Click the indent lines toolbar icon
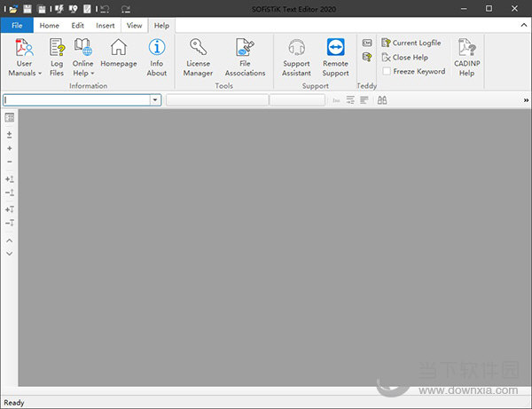 click(350, 100)
